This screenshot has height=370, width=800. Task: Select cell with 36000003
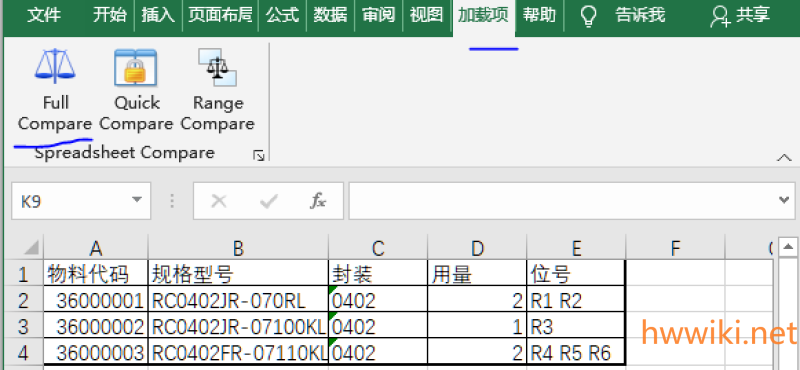click(96, 352)
